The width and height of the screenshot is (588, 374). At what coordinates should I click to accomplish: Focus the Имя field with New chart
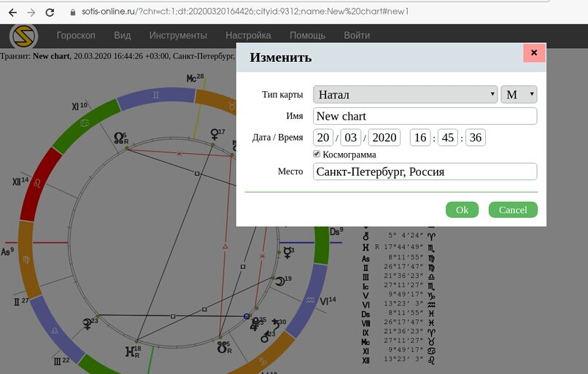(x=425, y=116)
